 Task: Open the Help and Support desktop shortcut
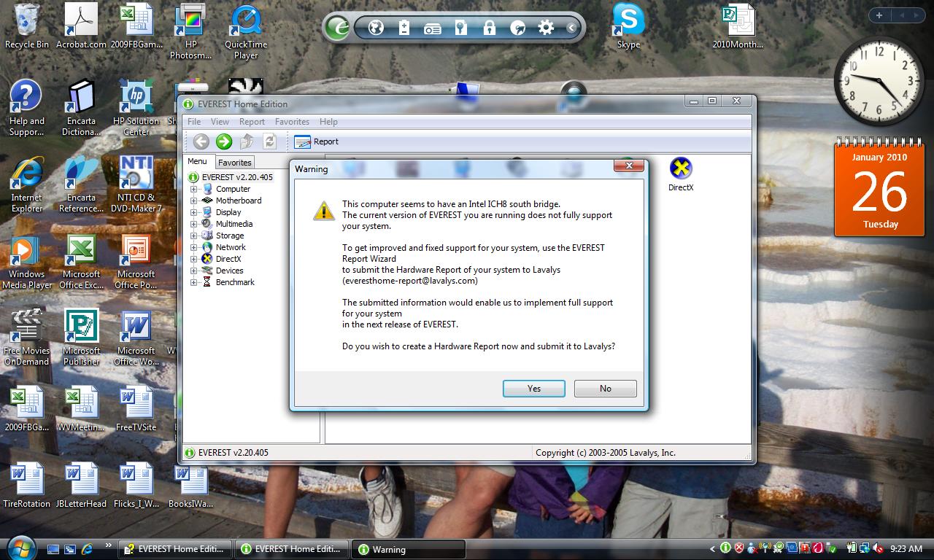tap(26, 109)
